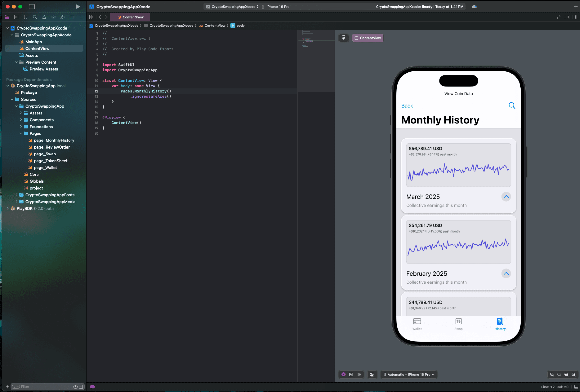Switch preview to Live mode

coord(343,374)
